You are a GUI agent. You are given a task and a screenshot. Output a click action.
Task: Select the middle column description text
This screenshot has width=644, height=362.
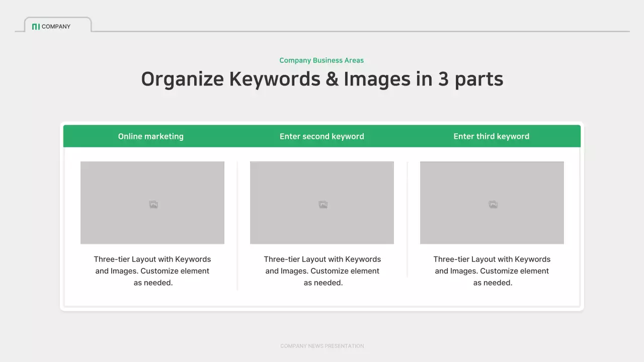322,271
